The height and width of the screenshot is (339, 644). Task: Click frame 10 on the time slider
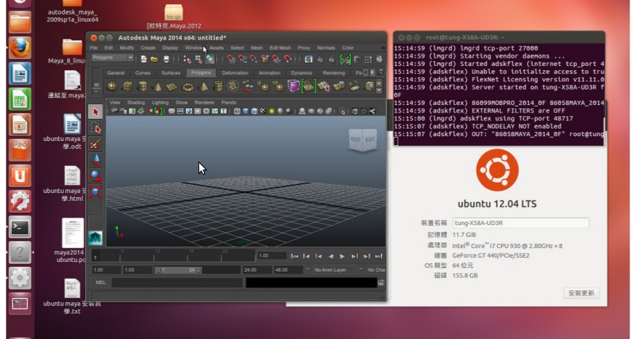(x=154, y=256)
